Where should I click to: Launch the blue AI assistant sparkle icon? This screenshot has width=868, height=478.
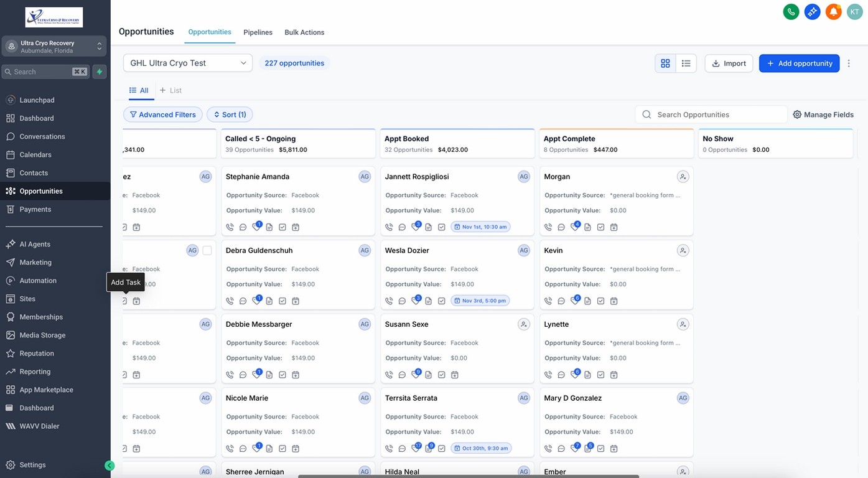[812, 11]
